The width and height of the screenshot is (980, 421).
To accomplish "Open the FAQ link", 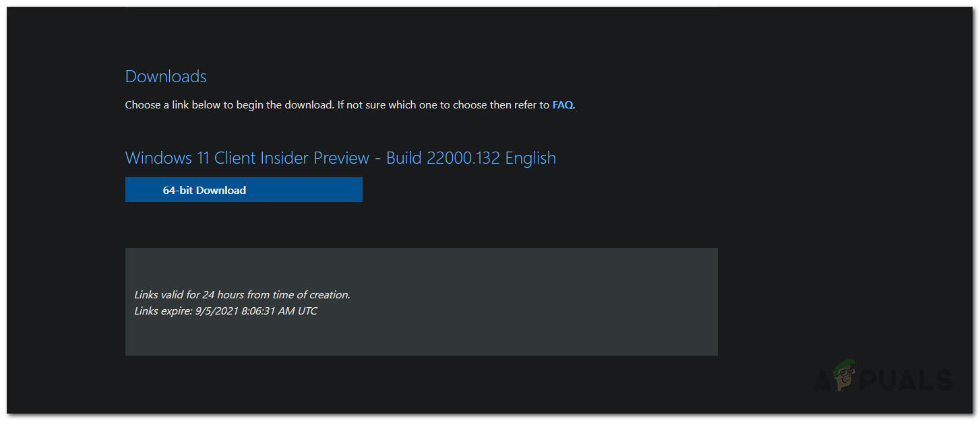I will click(562, 105).
